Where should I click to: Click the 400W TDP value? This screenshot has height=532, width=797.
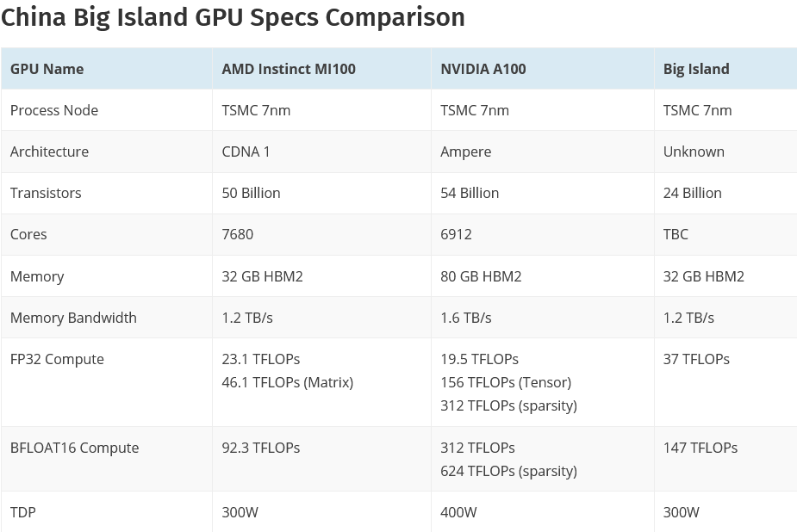(458, 513)
